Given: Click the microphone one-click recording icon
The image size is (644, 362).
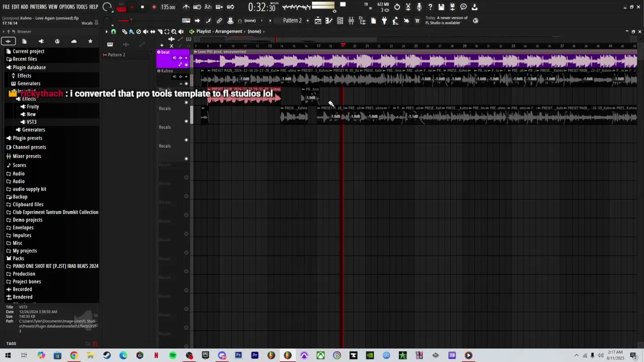Looking at the screenshot, I should tap(419, 7).
